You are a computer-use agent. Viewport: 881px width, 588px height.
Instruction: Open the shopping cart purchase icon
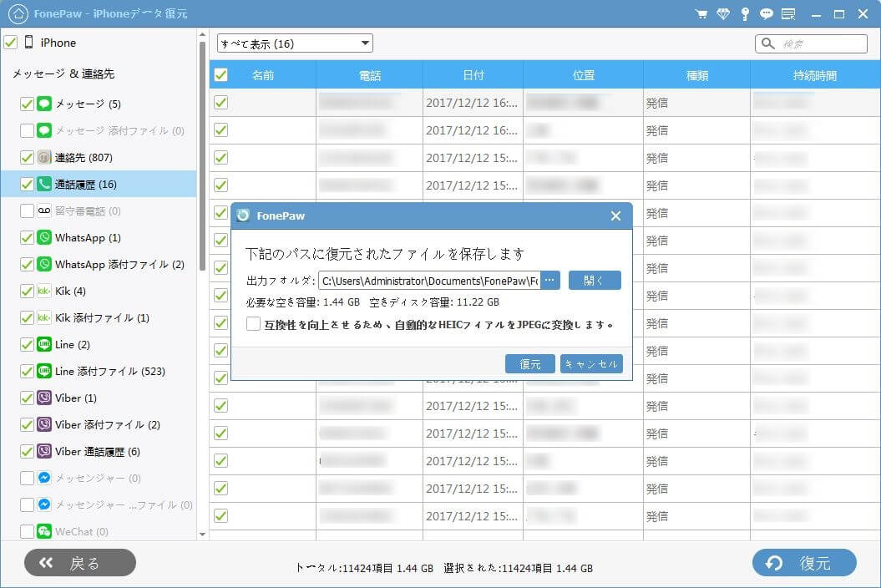click(701, 14)
